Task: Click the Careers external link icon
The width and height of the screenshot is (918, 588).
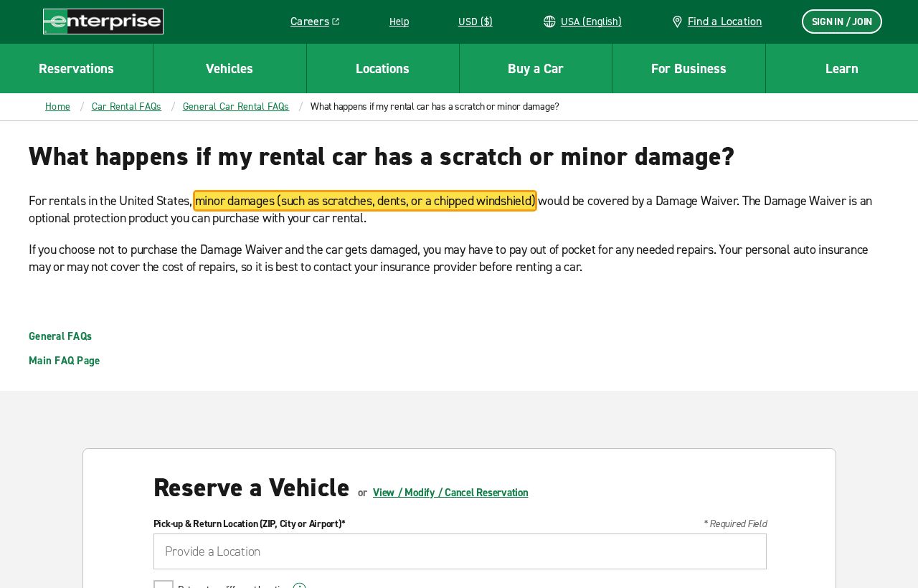Action: pos(336,22)
